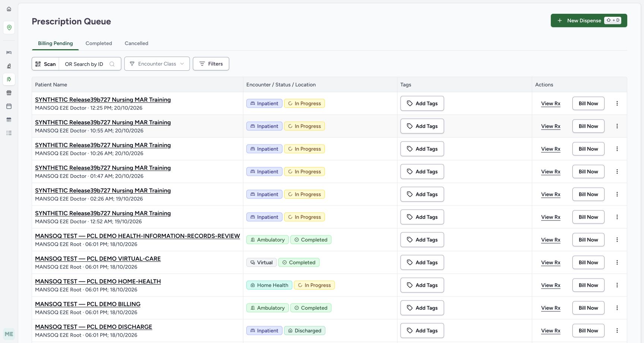This screenshot has width=644, height=343.
Task: Click the Scan QR code button
Action: point(45,64)
